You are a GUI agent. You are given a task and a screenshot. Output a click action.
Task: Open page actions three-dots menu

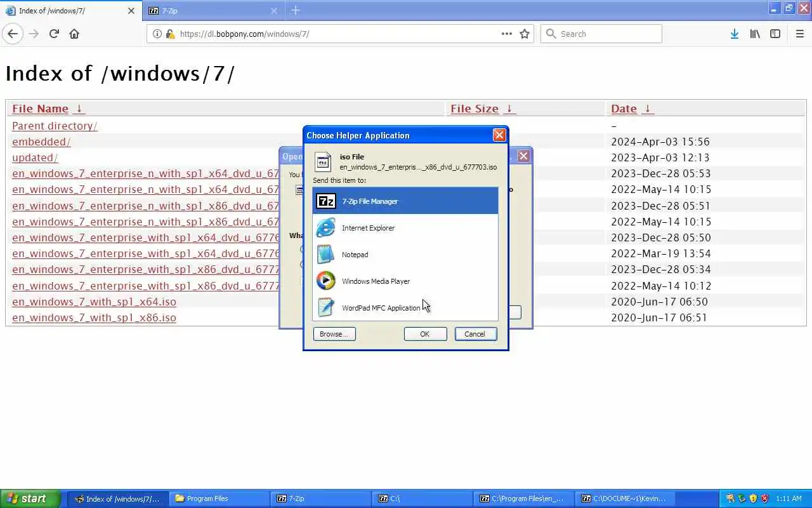tap(506, 34)
